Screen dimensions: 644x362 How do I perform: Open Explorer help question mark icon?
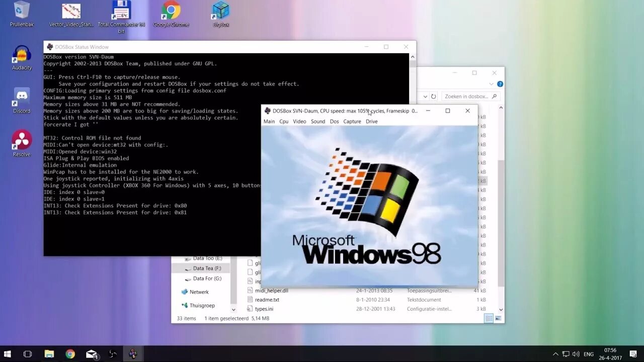(500, 84)
